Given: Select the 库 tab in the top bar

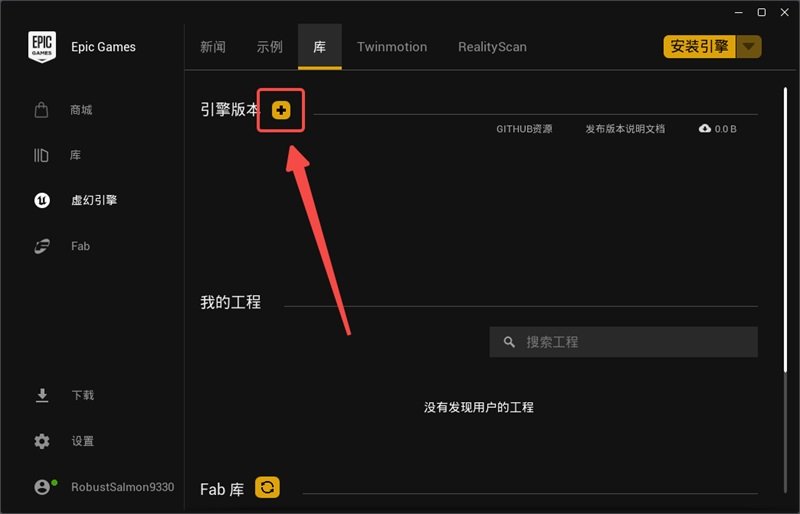Looking at the screenshot, I should tap(319, 47).
